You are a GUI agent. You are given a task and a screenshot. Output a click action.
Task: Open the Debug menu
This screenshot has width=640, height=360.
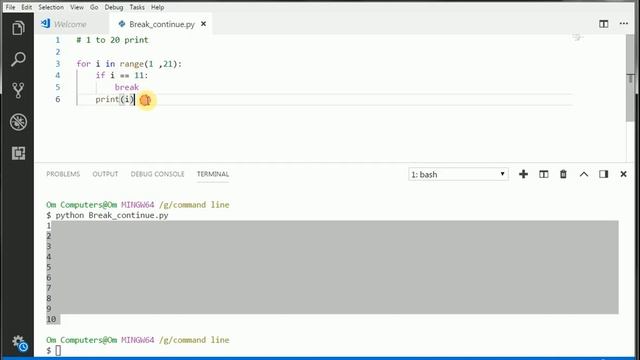[113, 7]
